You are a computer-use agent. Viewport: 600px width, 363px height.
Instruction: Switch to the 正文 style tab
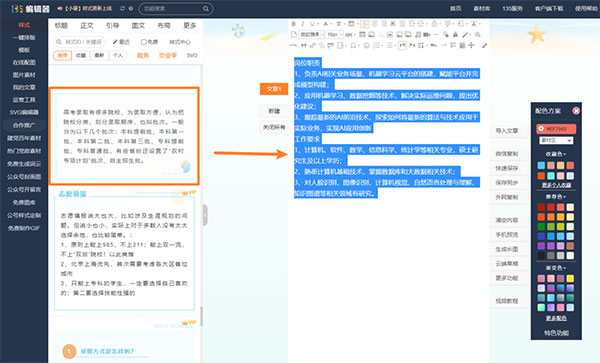[87, 26]
